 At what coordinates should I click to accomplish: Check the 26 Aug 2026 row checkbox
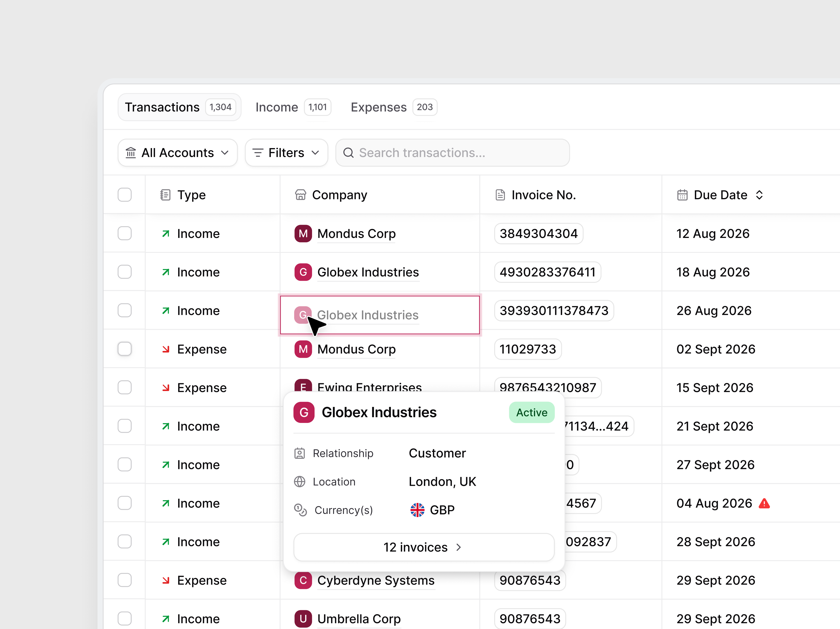coord(124,310)
